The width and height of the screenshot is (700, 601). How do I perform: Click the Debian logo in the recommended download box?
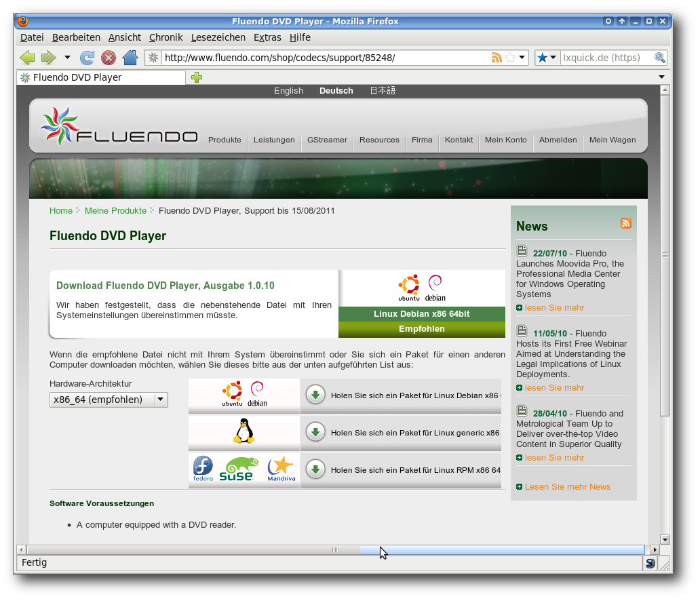(435, 288)
